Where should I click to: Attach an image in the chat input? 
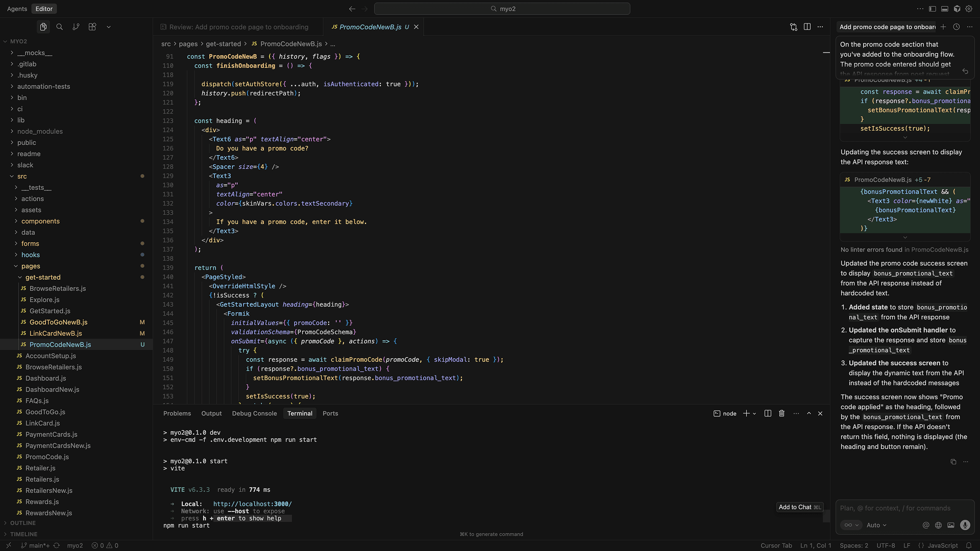point(950,525)
